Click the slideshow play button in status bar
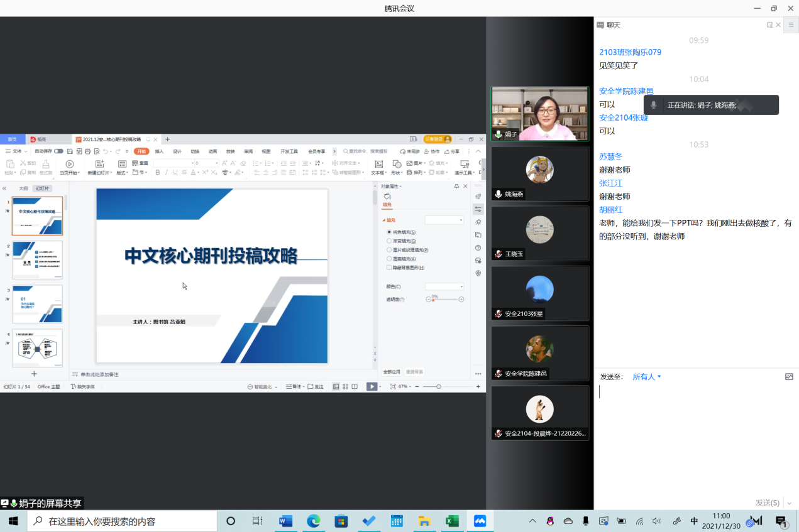This screenshot has height=532, width=799. (372, 386)
